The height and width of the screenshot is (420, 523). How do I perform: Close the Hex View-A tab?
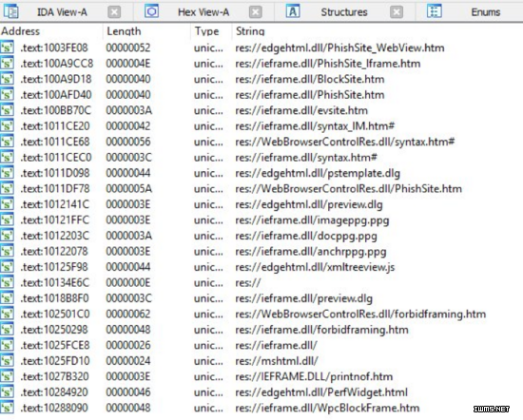coord(256,12)
